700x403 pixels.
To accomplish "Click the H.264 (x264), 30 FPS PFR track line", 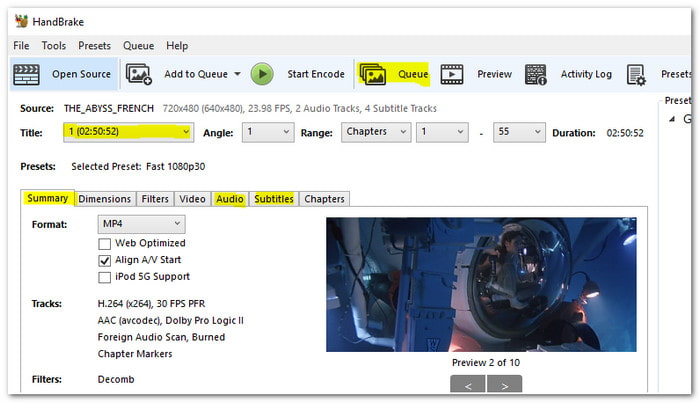I will 151,304.
